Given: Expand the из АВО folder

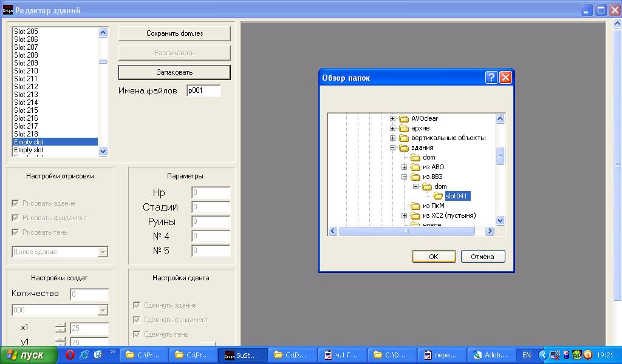Looking at the screenshot, I should (404, 167).
